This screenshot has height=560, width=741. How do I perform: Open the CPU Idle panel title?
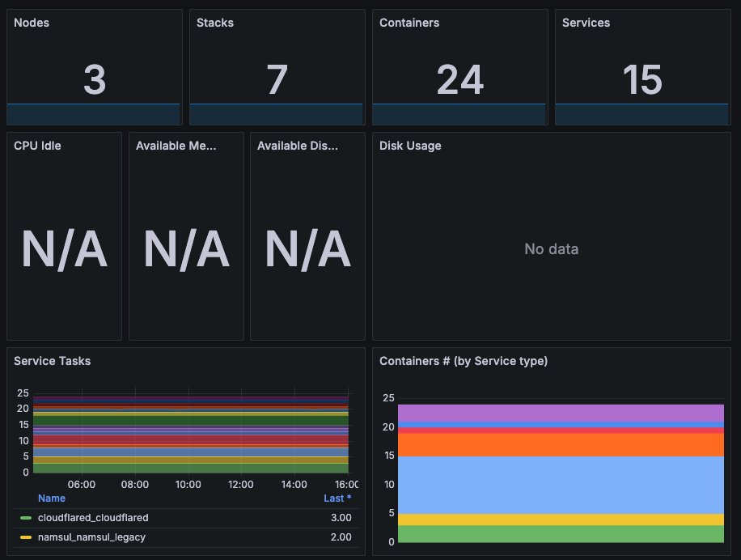click(x=37, y=146)
